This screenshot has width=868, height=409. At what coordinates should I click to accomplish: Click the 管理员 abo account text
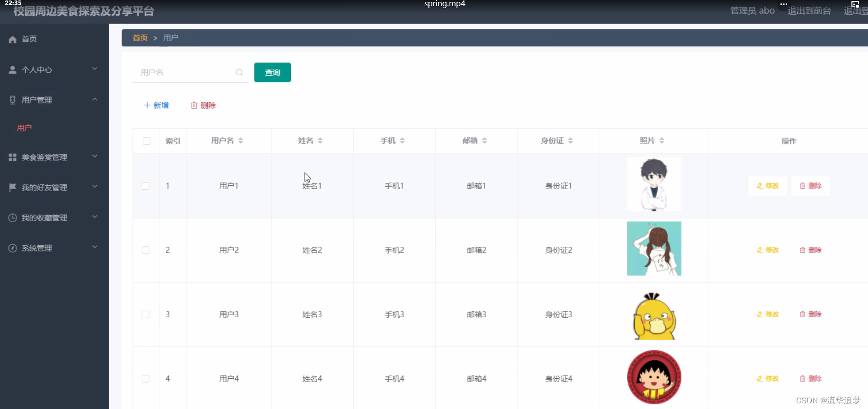tap(753, 11)
